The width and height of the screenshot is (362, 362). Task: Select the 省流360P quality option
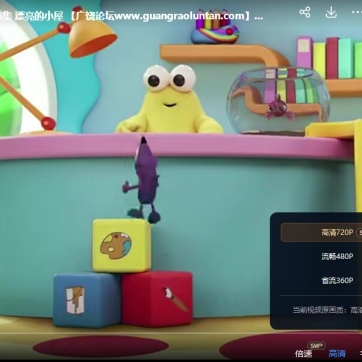[337, 281]
